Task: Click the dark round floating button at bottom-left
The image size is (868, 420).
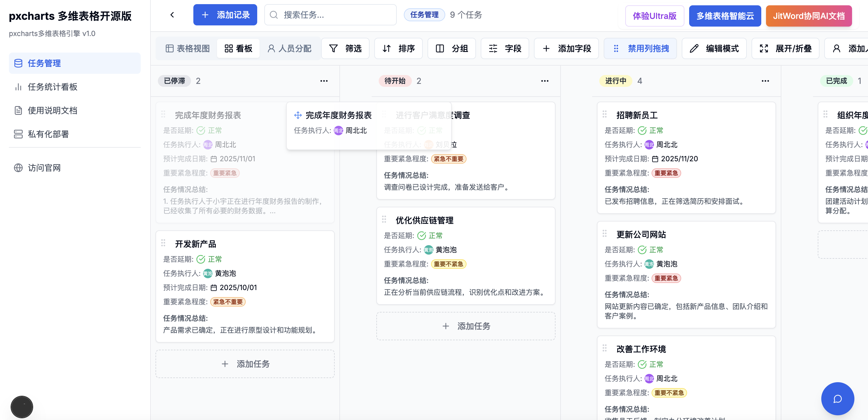Action: pyautogui.click(x=22, y=407)
